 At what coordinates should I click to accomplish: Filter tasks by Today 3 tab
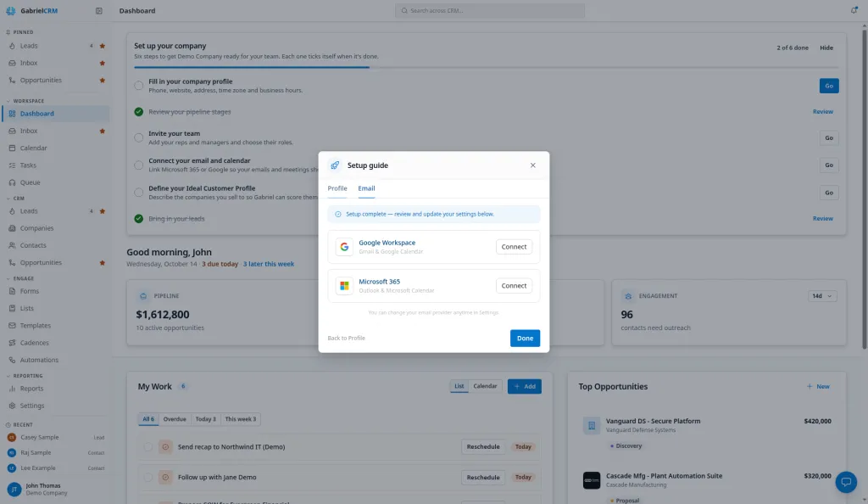[x=205, y=419]
